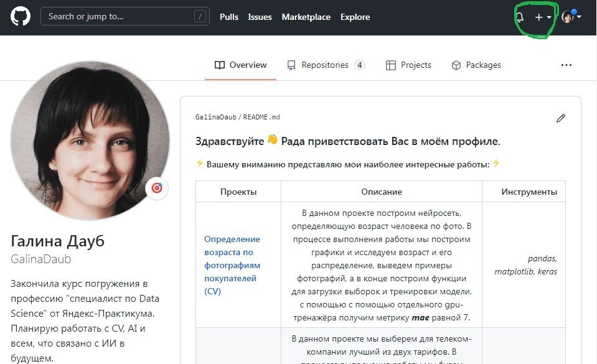Click the Pulls link

click(228, 17)
